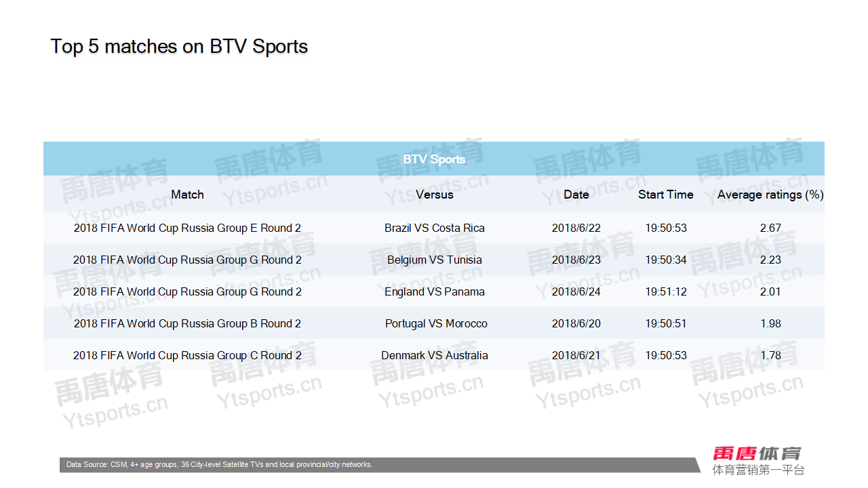The image size is (868, 488).
Task: Click the 'Match' column header
Action: (187, 195)
